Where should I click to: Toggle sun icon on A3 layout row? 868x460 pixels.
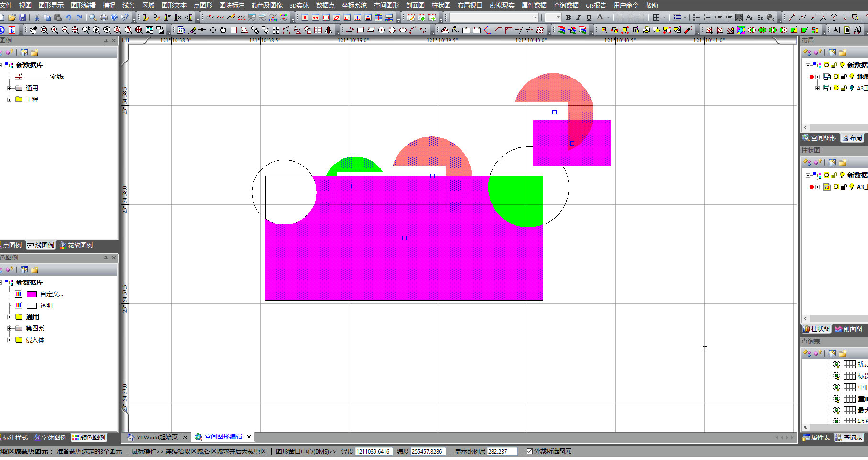pos(836,88)
